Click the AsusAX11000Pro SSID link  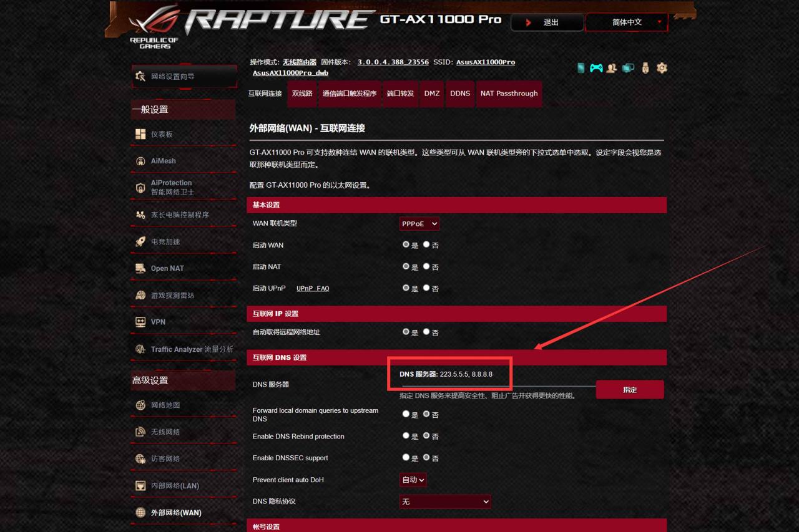[486, 62]
